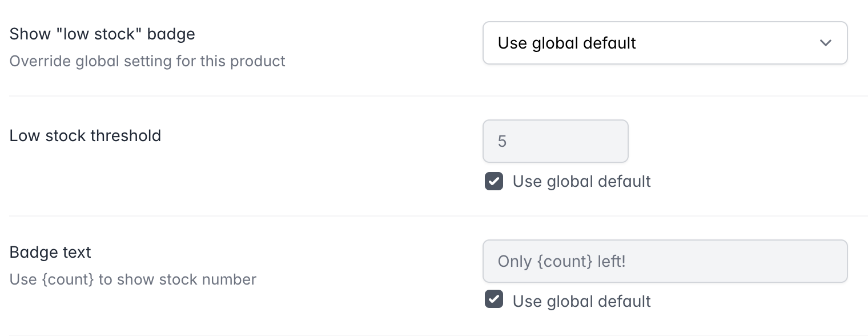The width and height of the screenshot is (868, 336).
Task: Focus the Badge text input field
Action: pyautogui.click(x=665, y=261)
